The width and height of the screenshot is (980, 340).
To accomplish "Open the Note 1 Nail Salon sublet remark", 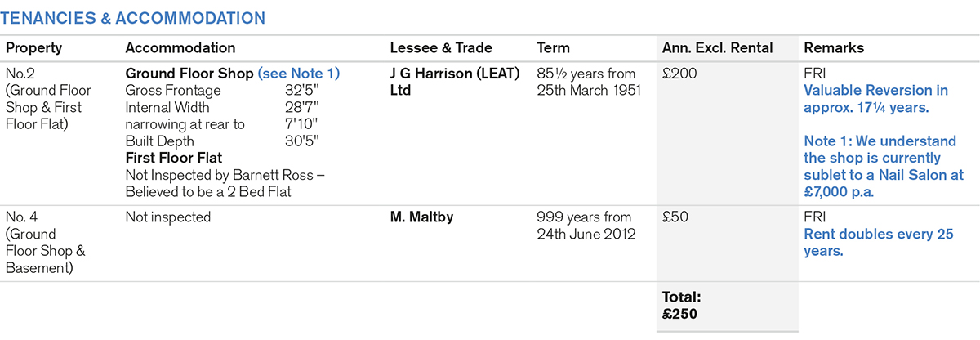I will 884,166.
